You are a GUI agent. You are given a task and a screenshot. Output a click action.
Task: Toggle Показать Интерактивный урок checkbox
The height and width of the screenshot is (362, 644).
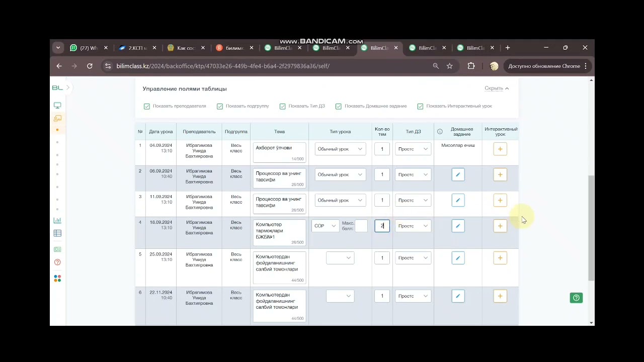(x=420, y=106)
